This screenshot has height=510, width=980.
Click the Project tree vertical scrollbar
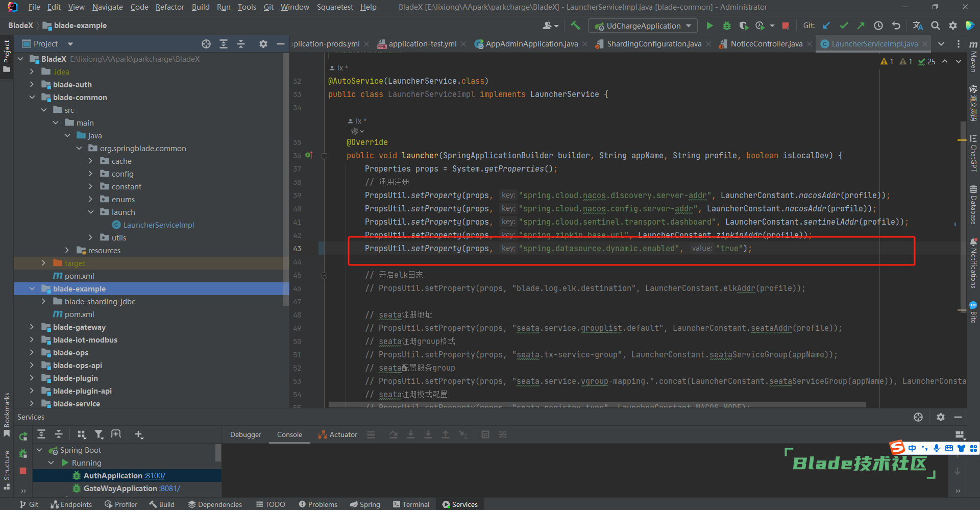point(286,179)
